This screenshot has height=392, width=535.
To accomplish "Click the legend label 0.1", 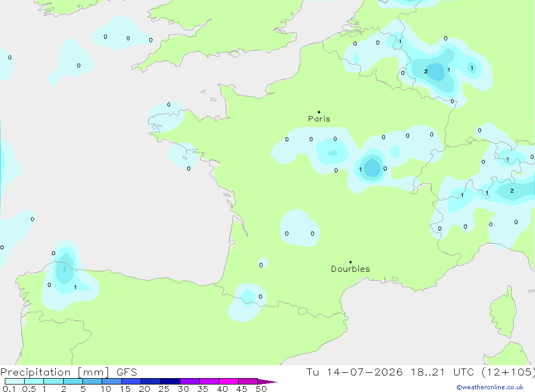I will click(9, 389).
